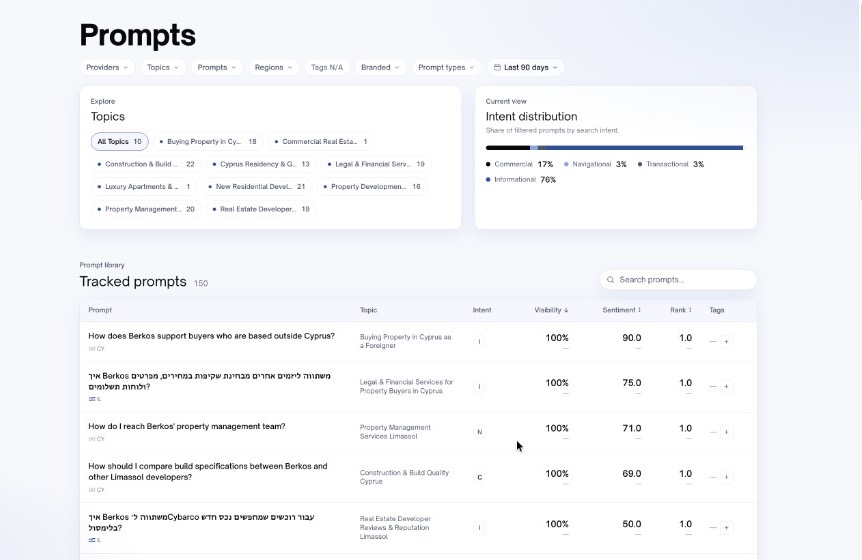The image size is (862, 560).
Task: Add tag to Real Estate Developer Reviews row
Action: click(x=726, y=528)
